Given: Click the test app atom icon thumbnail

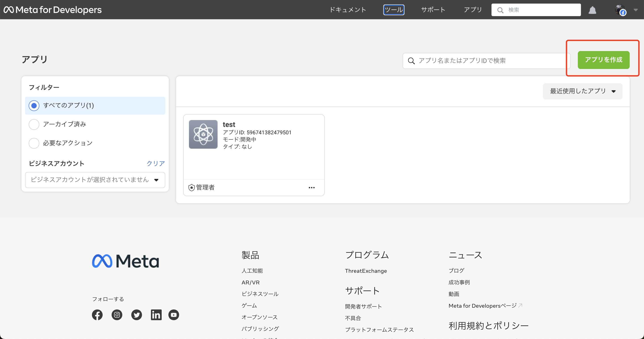Looking at the screenshot, I should pos(203,134).
